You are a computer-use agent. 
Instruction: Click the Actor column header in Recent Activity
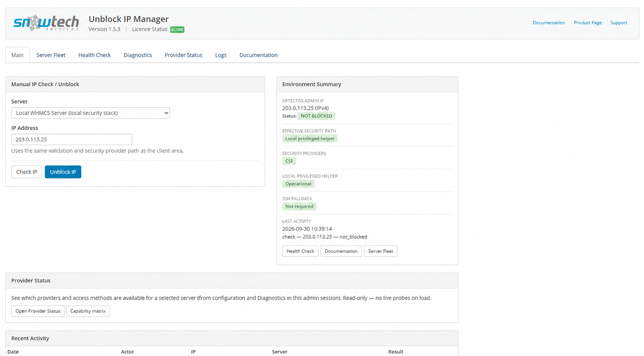[x=127, y=352]
